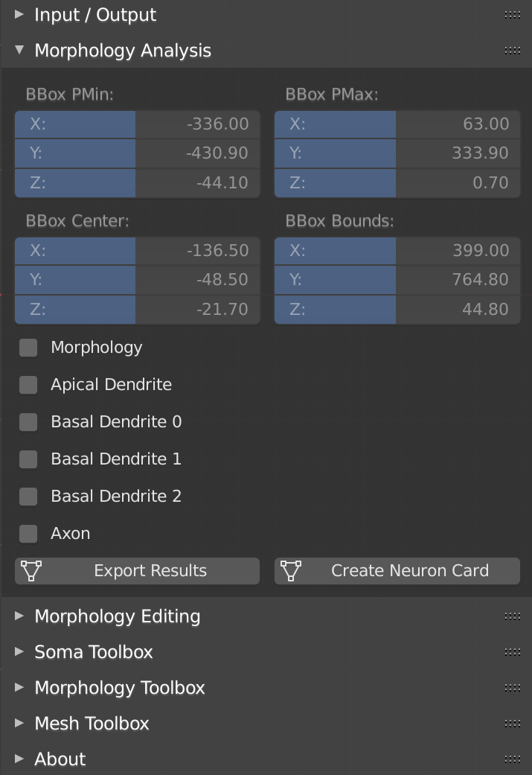Enable the Morphology checkbox
The height and width of the screenshot is (775, 532).
coord(28,348)
